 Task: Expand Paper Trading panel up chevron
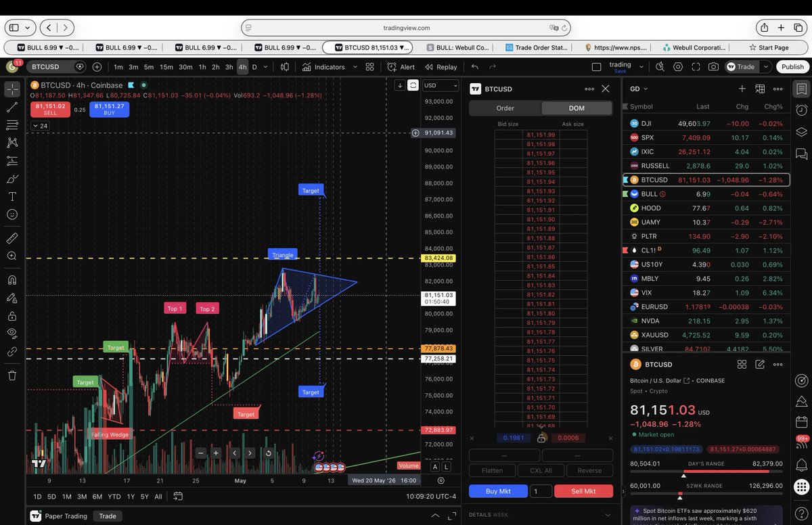(435, 516)
